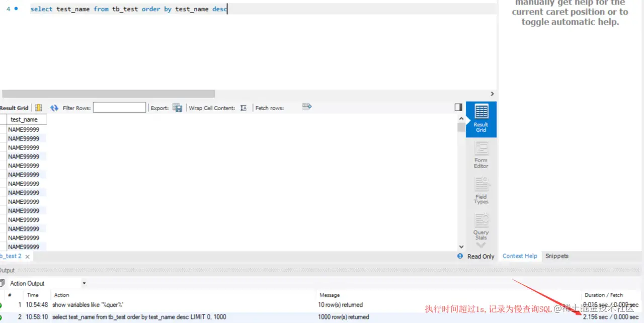The width and height of the screenshot is (644, 323).
Task: Close the tb_test 2 result tab
Action: point(27,257)
